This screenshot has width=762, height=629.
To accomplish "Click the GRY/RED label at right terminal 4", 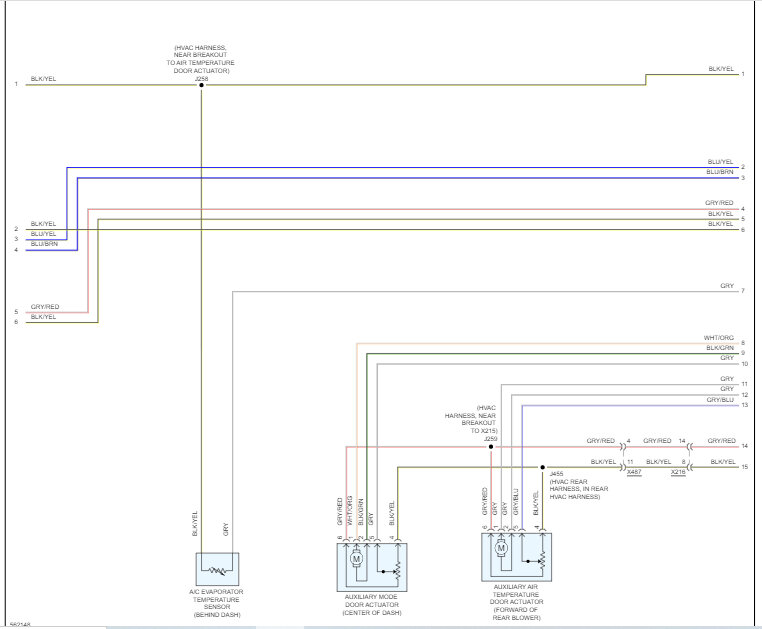I will (x=719, y=203).
